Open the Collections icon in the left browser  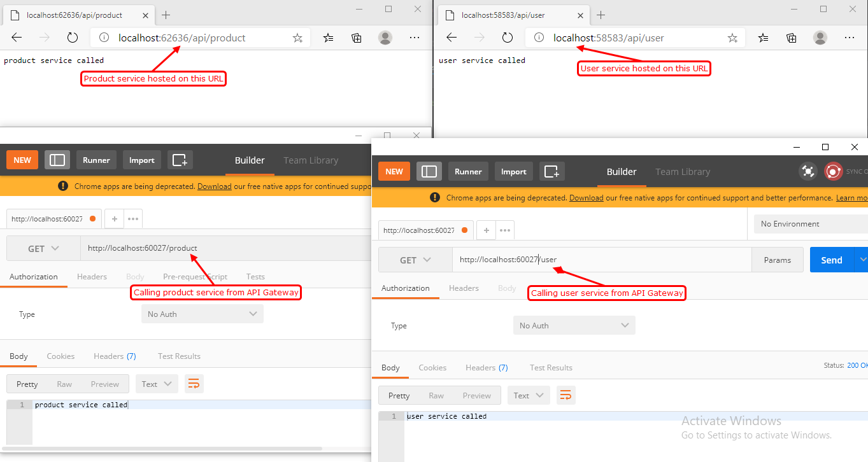point(357,38)
